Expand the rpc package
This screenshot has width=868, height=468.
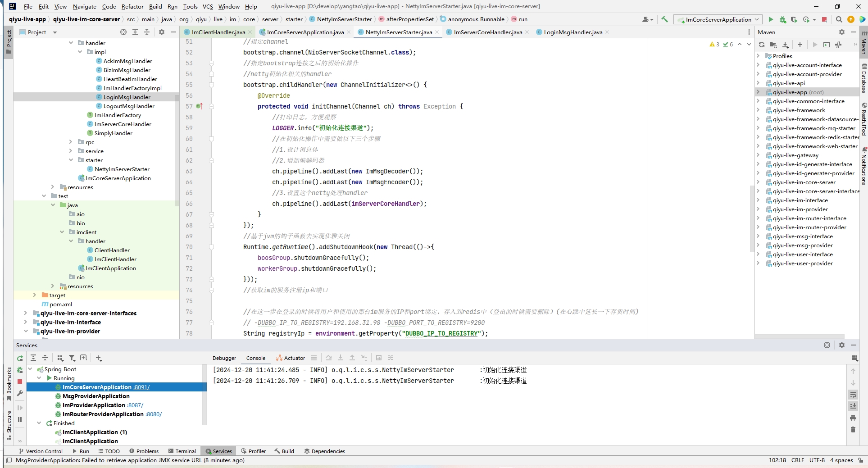coord(71,142)
